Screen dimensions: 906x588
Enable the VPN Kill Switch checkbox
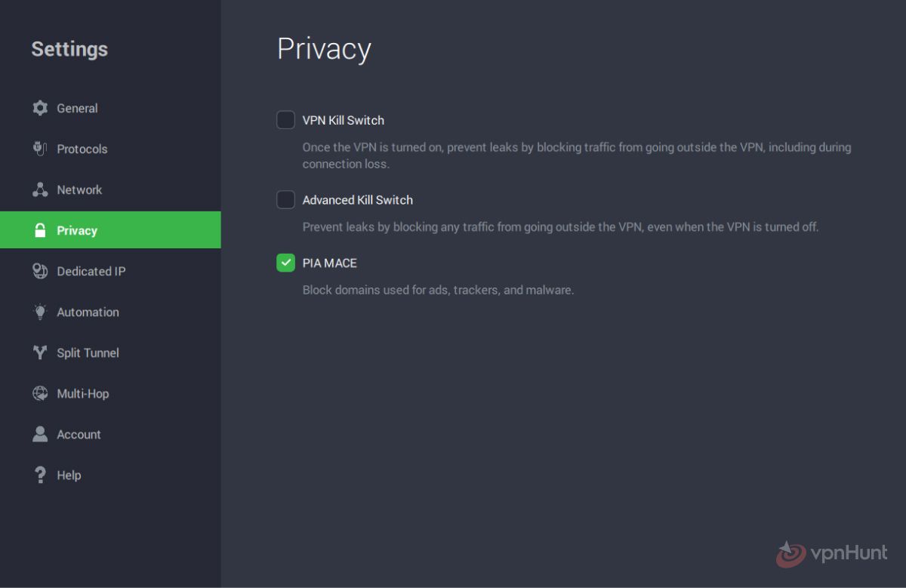pos(285,120)
